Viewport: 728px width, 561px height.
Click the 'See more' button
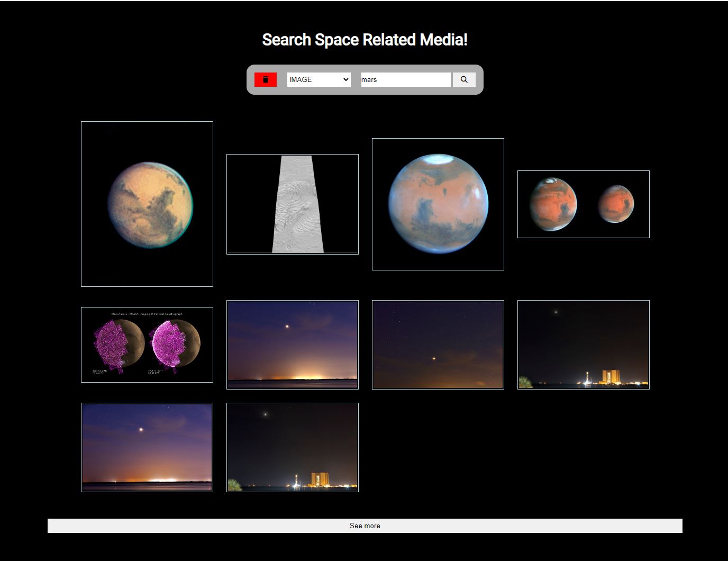365,526
